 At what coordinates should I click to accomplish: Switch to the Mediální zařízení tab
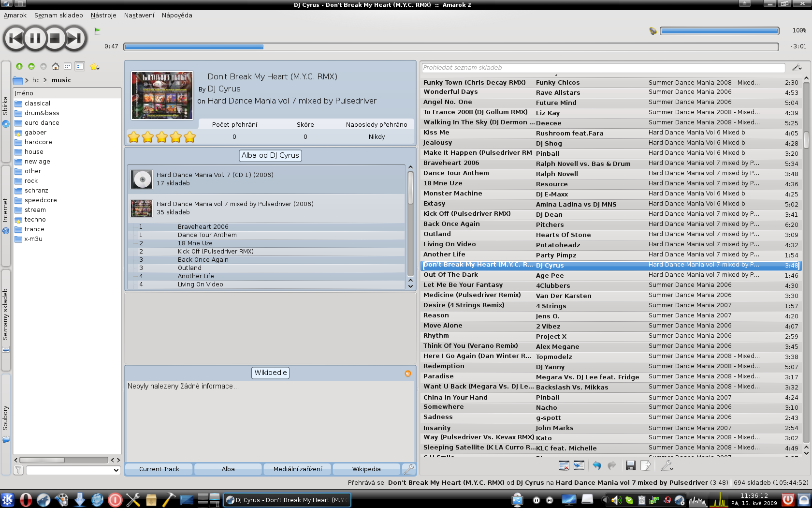tap(297, 469)
